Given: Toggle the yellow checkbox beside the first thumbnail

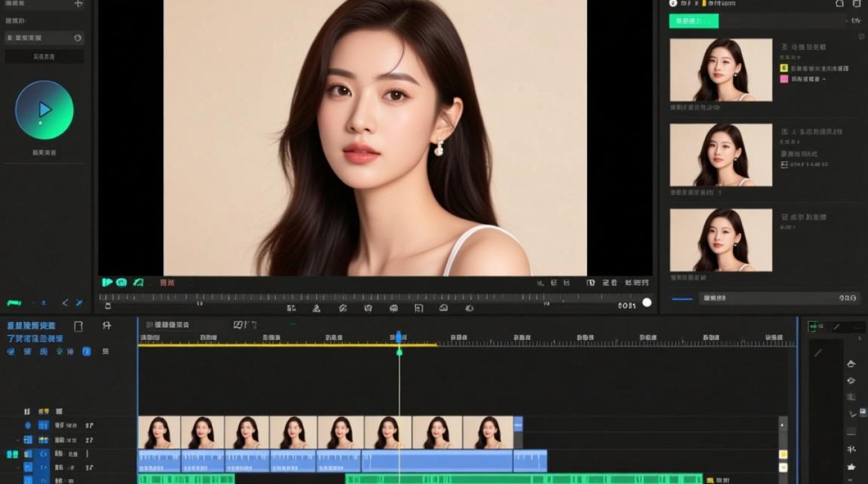Looking at the screenshot, I should [784, 68].
